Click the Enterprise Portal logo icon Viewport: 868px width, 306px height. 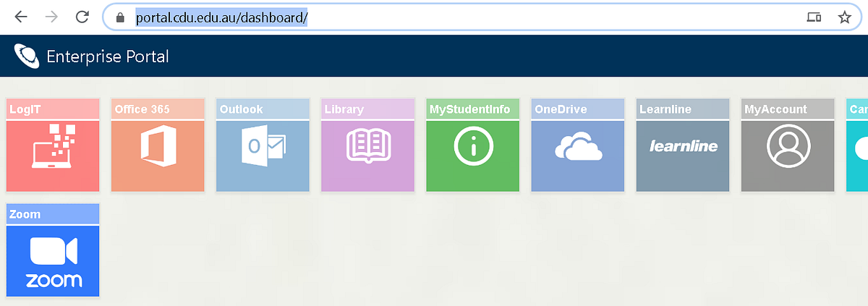[x=27, y=56]
